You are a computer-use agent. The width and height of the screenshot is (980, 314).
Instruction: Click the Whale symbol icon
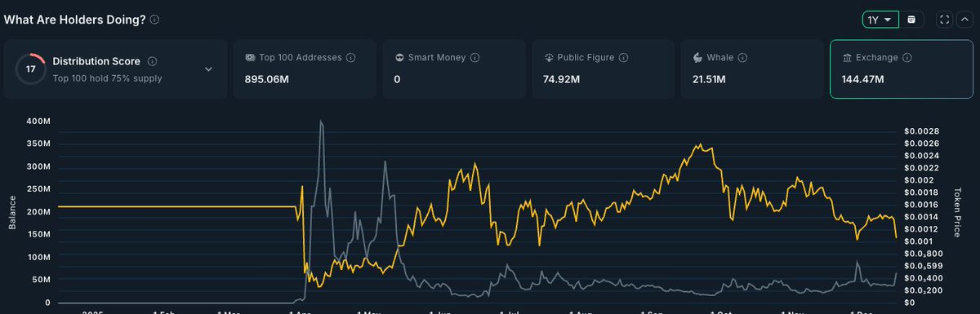click(x=698, y=58)
